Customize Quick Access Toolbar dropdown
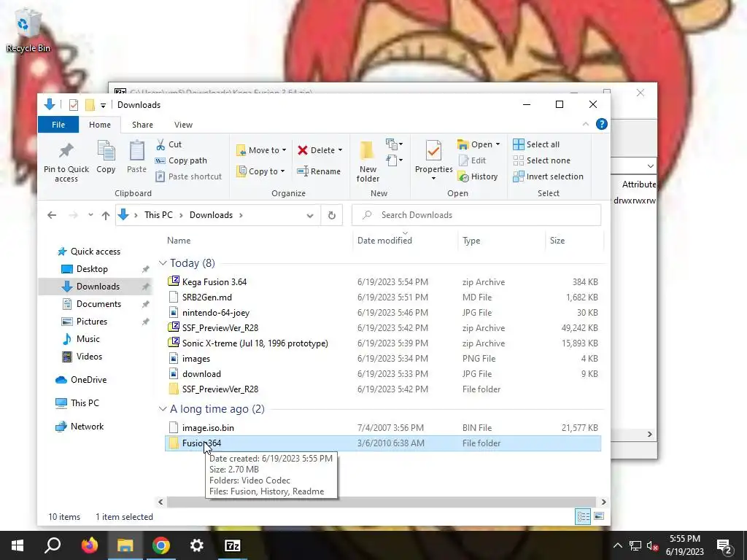This screenshot has width=747, height=560. click(x=103, y=105)
